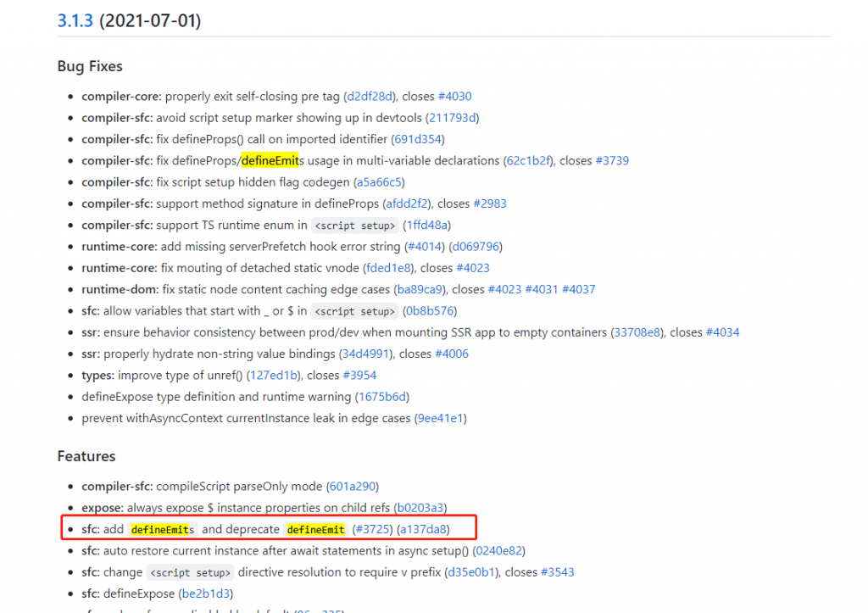Open issue #4030 link
Viewport: 868px width, 613px height.
(453, 97)
